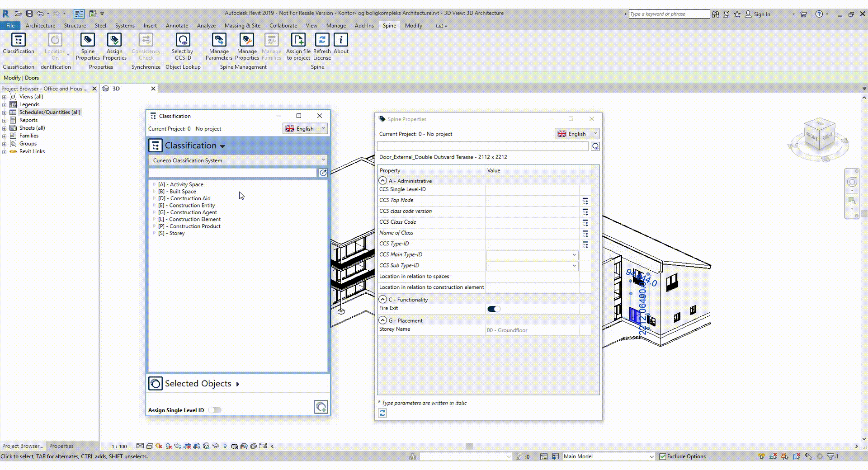This screenshot has width=868, height=470.
Task: Click refresh icon in Spine Properties footer
Action: [382, 413]
